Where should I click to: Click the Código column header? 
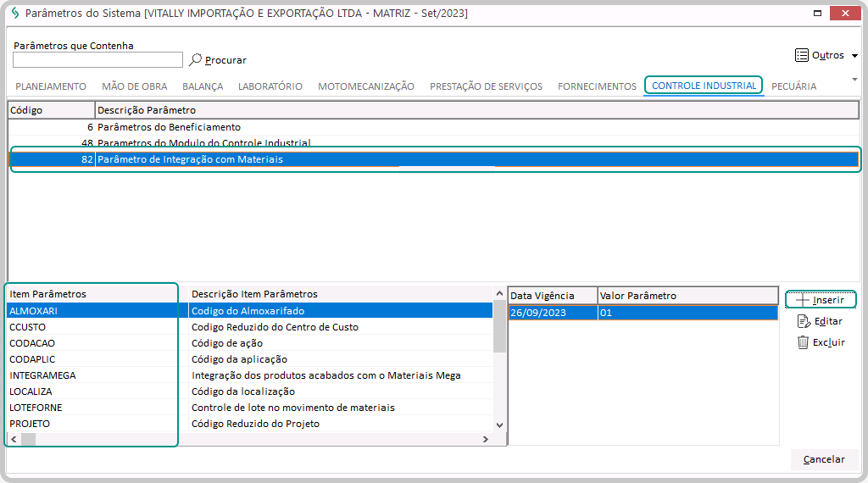coord(52,110)
